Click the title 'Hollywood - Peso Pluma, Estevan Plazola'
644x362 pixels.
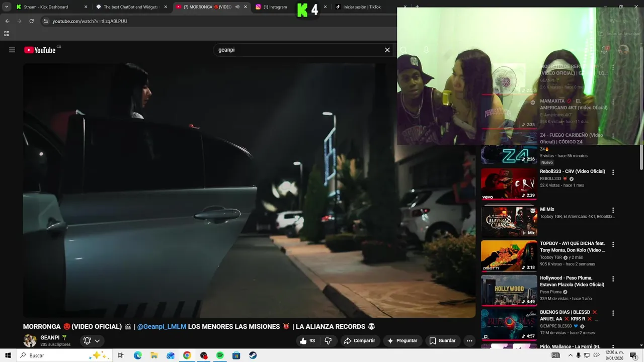point(572,281)
